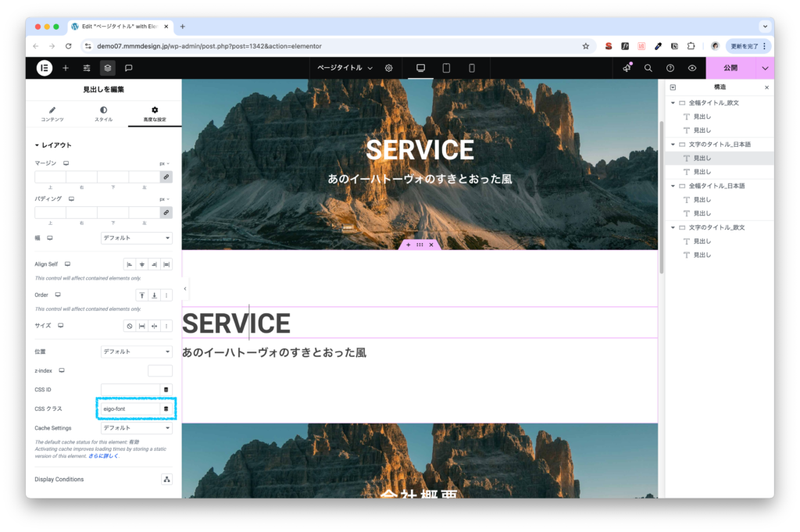Toggle the structure layers icon

click(108, 68)
